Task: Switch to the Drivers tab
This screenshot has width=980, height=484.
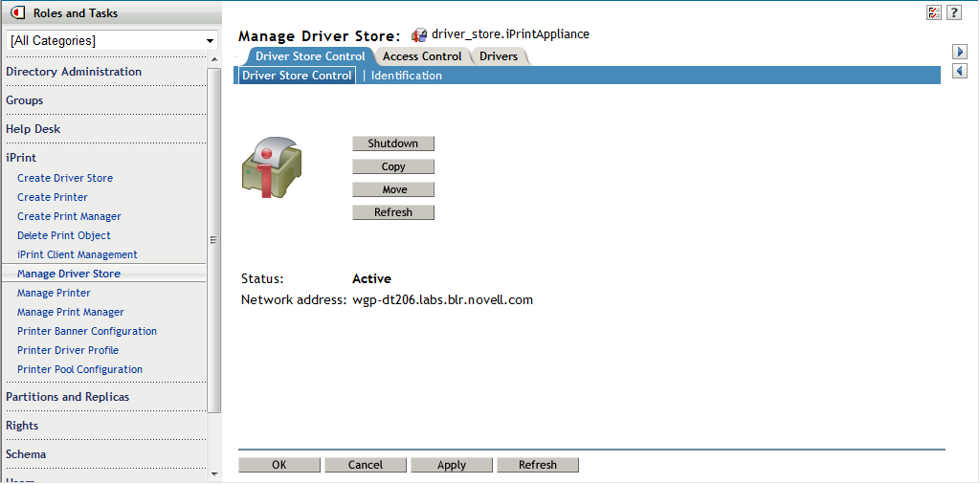Action: [x=499, y=56]
